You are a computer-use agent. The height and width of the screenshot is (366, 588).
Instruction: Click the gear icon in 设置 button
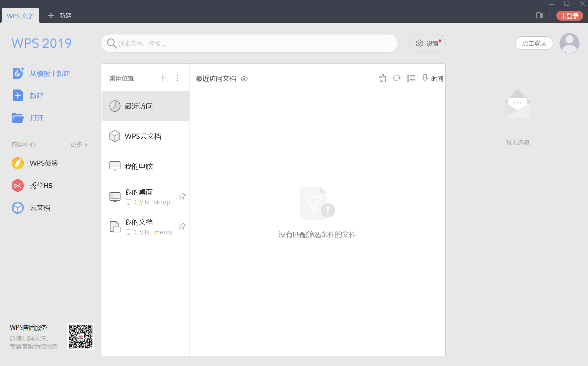coord(419,43)
